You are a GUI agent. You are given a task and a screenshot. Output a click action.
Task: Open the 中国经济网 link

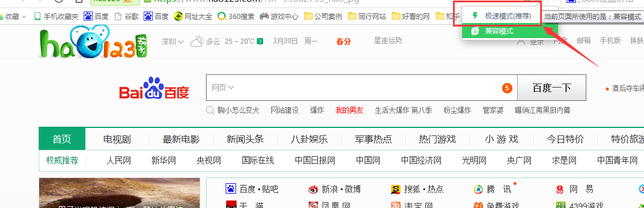click(x=421, y=160)
